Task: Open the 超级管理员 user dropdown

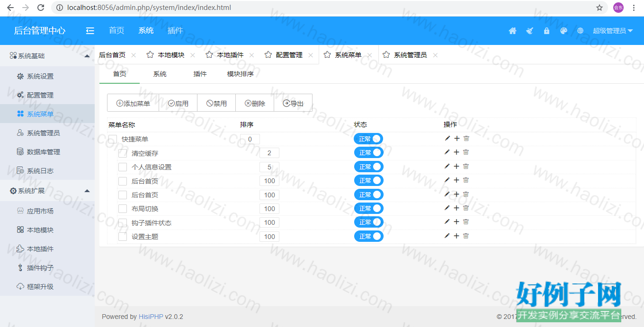Action: point(613,31)
